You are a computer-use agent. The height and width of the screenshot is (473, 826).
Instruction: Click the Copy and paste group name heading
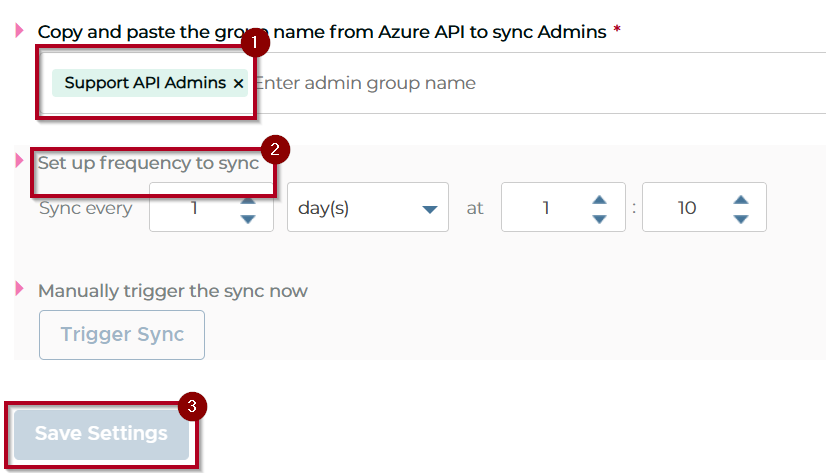click(x=322, y=32)
